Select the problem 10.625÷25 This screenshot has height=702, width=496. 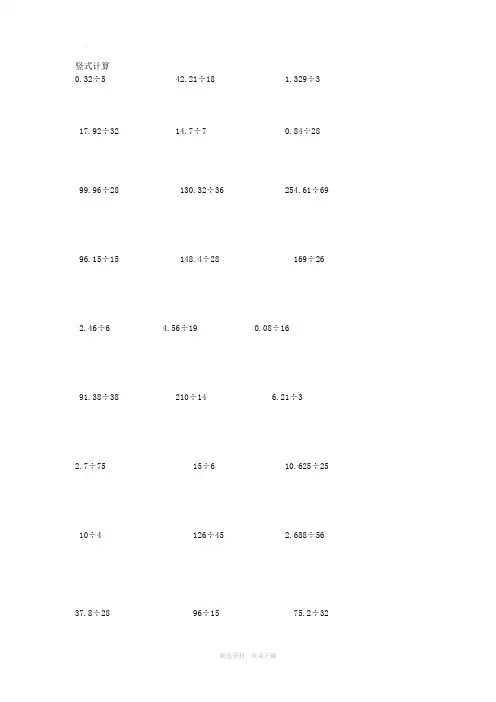tap(307, 466)
